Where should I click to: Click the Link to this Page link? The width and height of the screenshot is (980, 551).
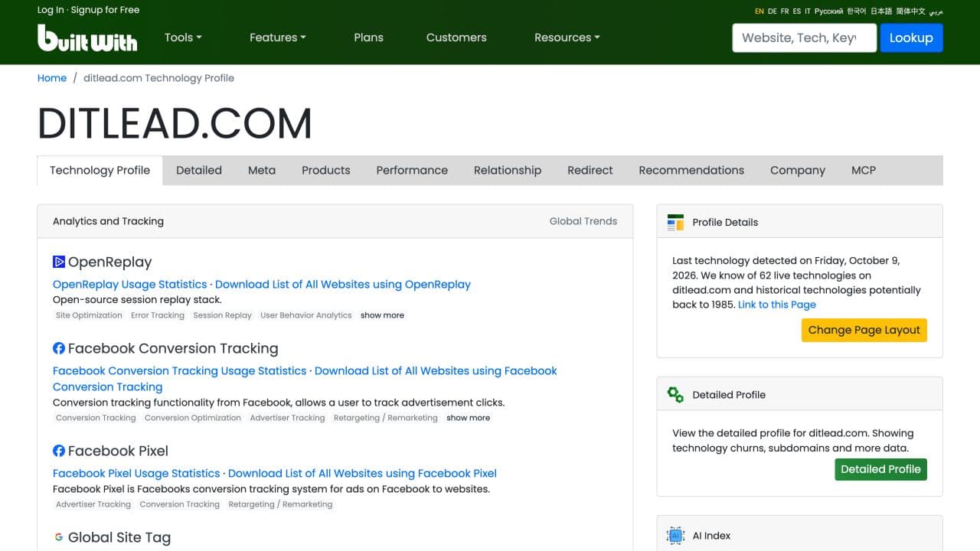[777, 305]
